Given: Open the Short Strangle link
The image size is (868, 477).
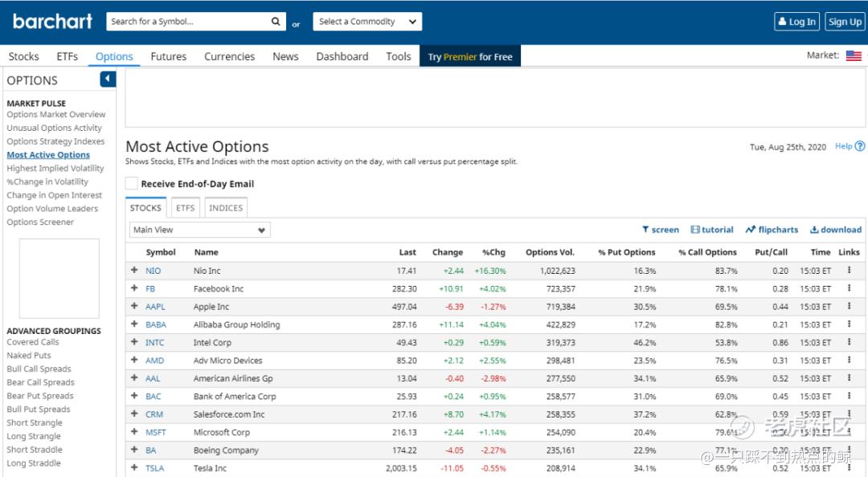Looking at the screenshot, I should (x=35, y=422).
